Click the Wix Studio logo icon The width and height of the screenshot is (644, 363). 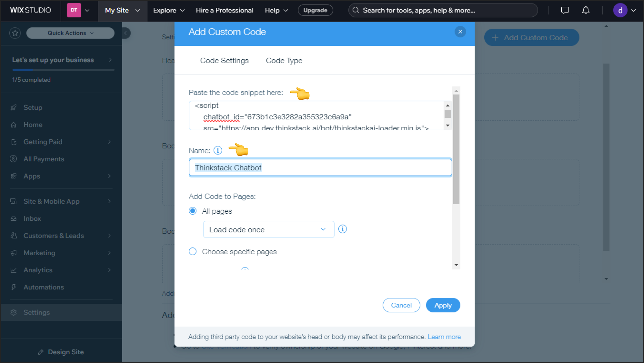click(30, 10)
